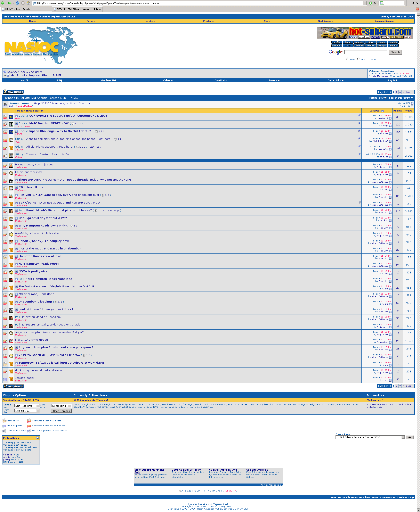Open the address bar history dropdown
The width and height of the screenshot is (420, 512).
(x=365, y=3)
